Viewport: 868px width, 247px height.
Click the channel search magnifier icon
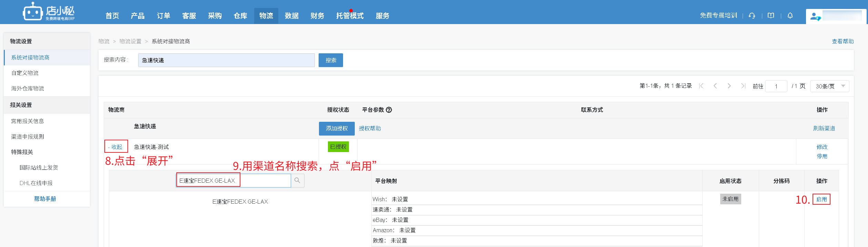click(297, 181)
